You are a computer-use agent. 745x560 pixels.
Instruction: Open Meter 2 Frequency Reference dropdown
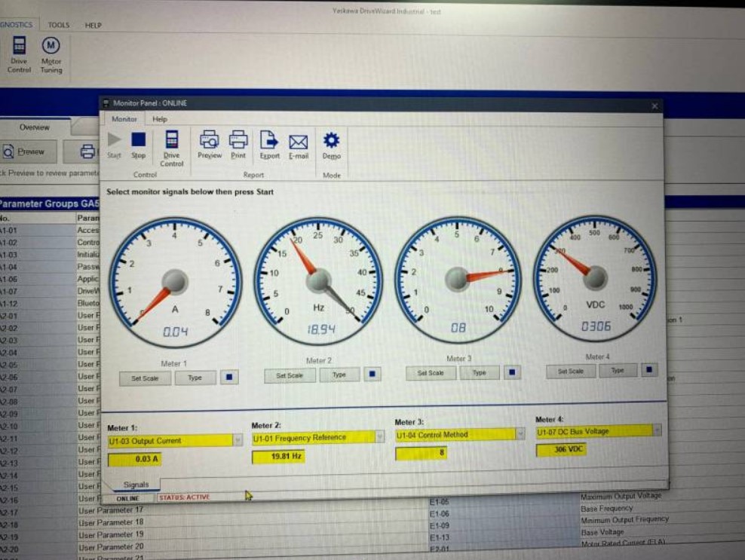[x=379, y=437]
